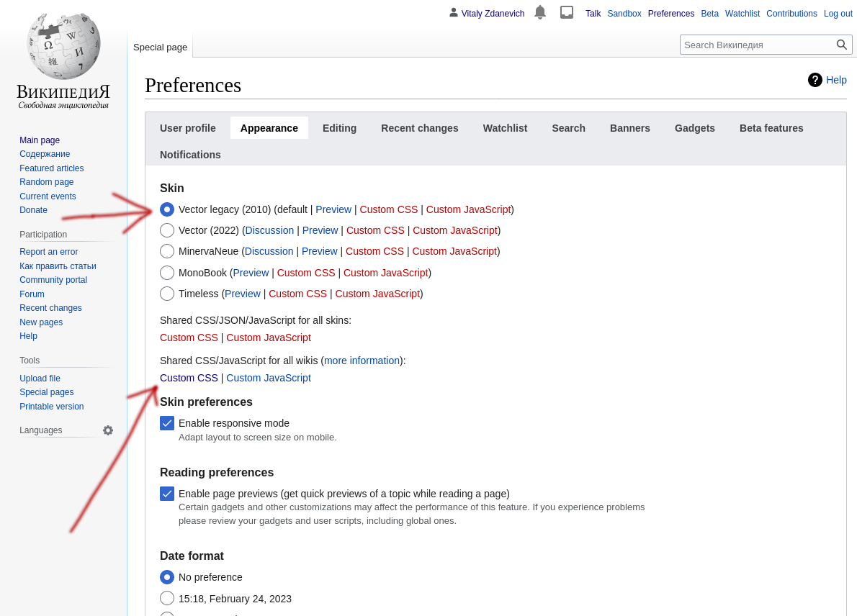Image resolution: width=857 pixels, height=616 pixels.
Task: Click the Wikipedia globe logo
Action: (63, 47)
